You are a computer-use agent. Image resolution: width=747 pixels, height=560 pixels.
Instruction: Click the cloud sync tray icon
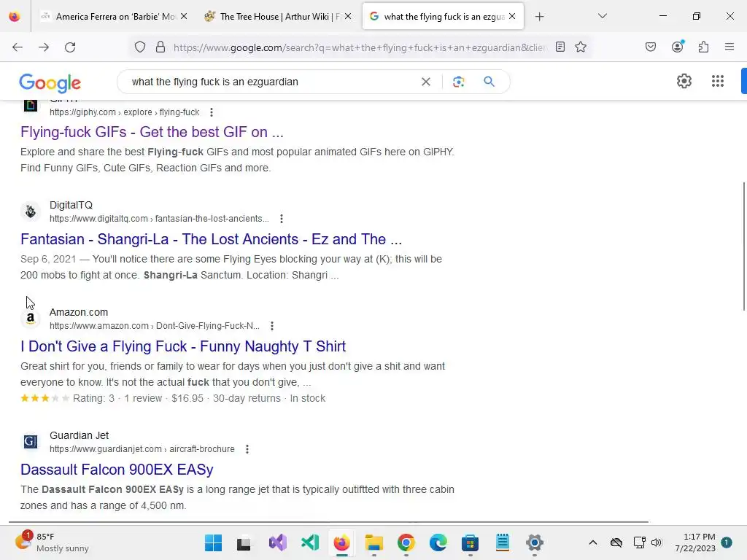tap(616, 542)
